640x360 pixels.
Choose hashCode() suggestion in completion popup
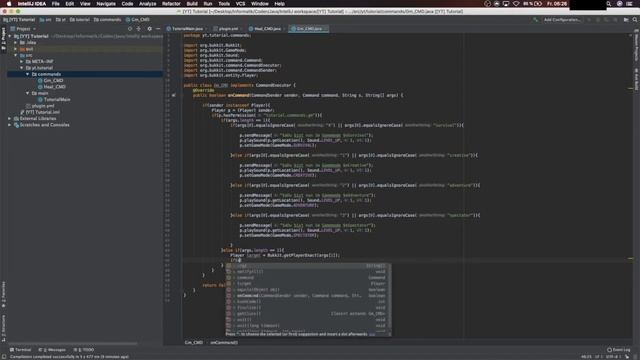coord(307,302)
